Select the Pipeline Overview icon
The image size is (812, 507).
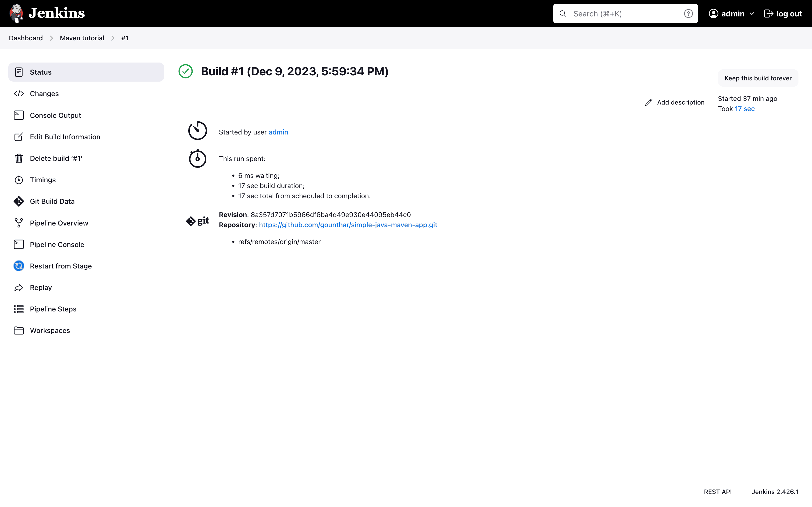click(x=19, y=223)
